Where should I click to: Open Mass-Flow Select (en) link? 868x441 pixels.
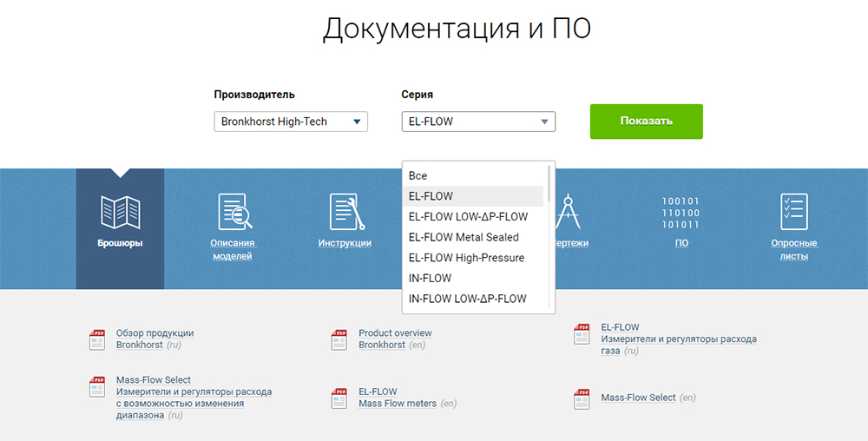(638, 398)
